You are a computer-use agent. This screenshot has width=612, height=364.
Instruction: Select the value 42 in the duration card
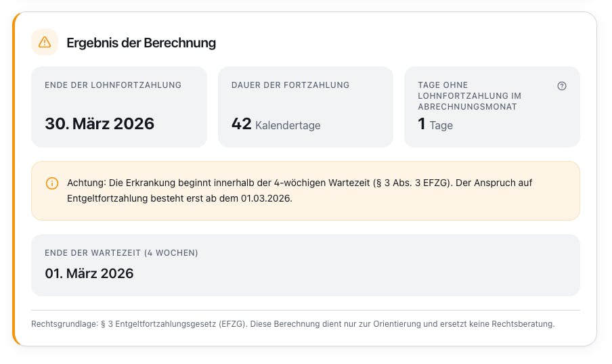[241, 124]
